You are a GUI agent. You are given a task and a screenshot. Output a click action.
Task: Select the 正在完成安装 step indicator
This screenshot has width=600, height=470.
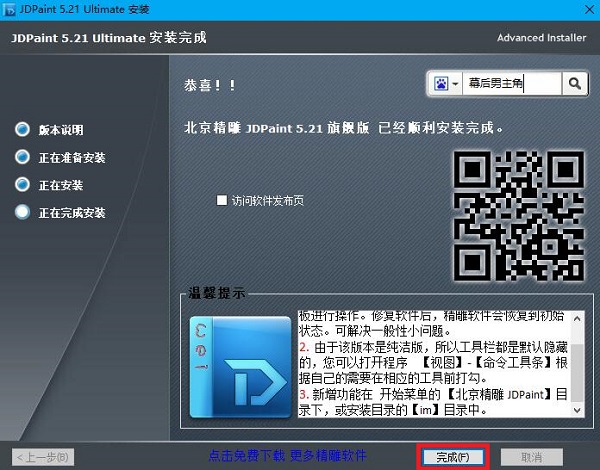coord(22,213)
